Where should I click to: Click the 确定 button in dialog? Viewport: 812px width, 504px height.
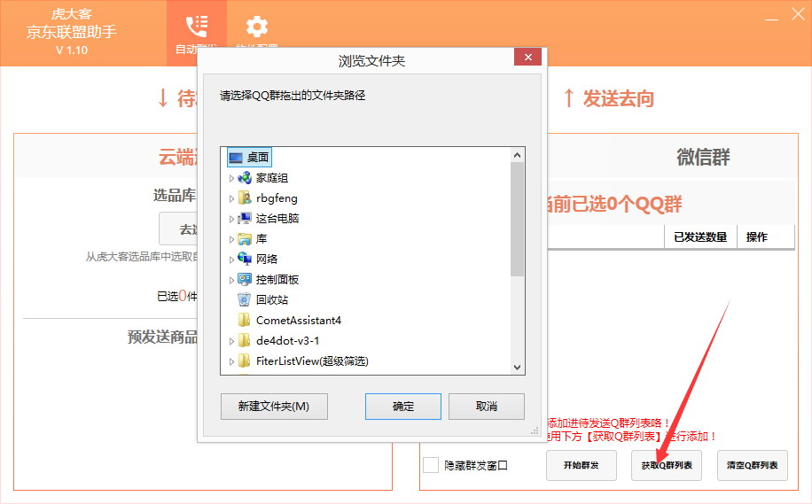(403, 407)
